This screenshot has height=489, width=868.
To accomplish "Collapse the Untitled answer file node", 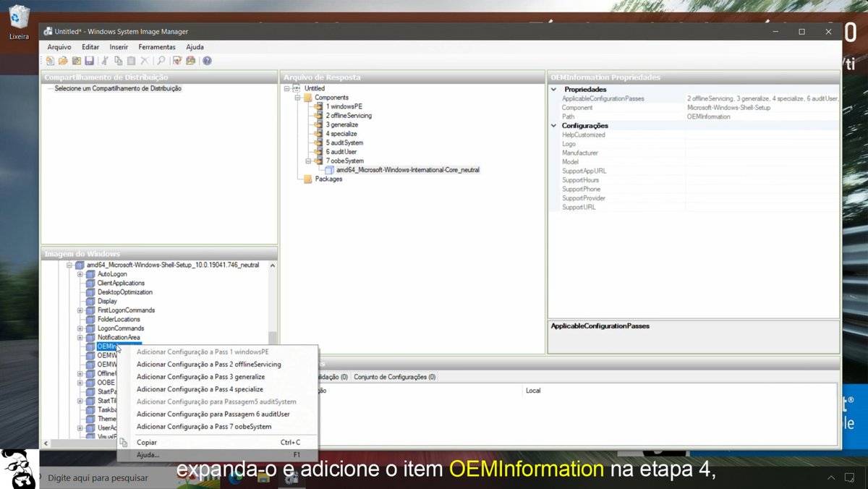I will (x=286, y=88).
